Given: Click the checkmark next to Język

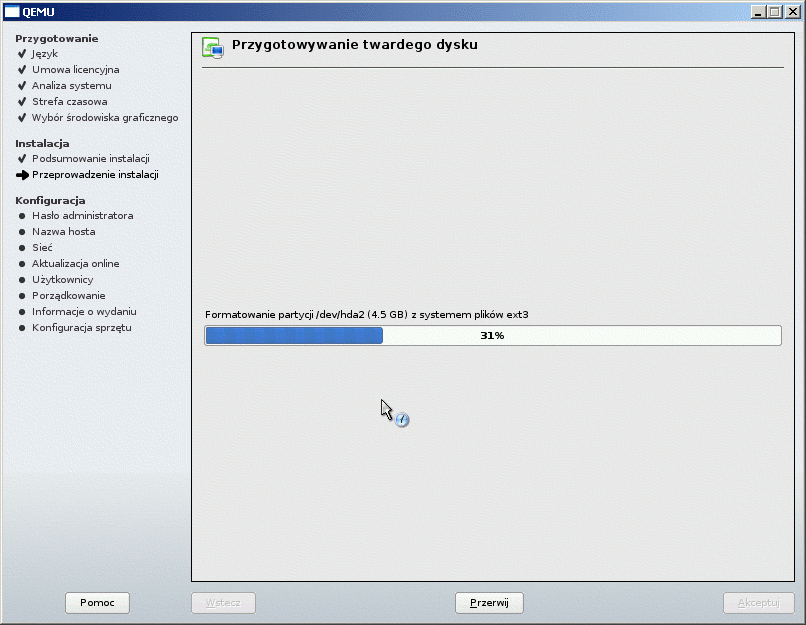Looking at the screenshot, I should [22, 54].
